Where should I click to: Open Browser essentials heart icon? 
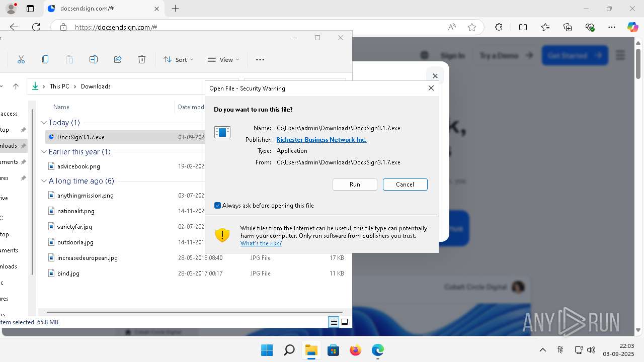coord(590,27)
